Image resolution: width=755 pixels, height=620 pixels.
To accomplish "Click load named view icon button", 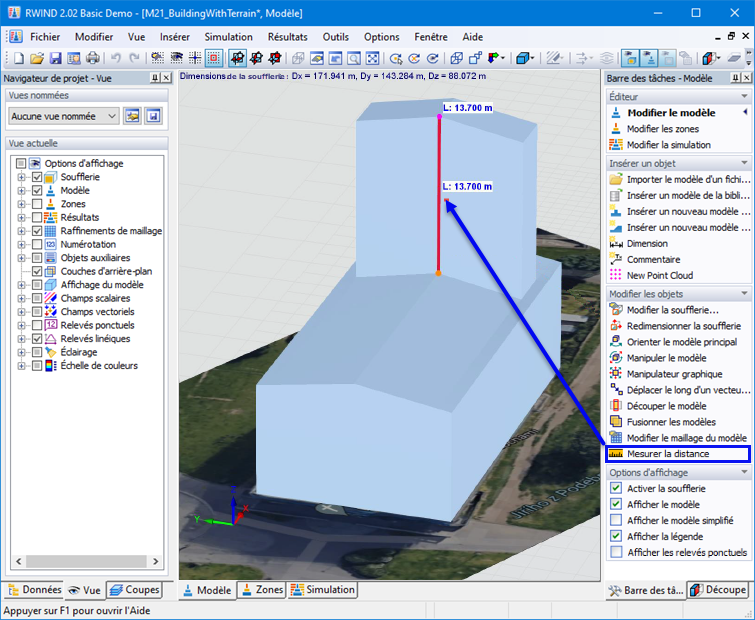I will tap(132, 116).
